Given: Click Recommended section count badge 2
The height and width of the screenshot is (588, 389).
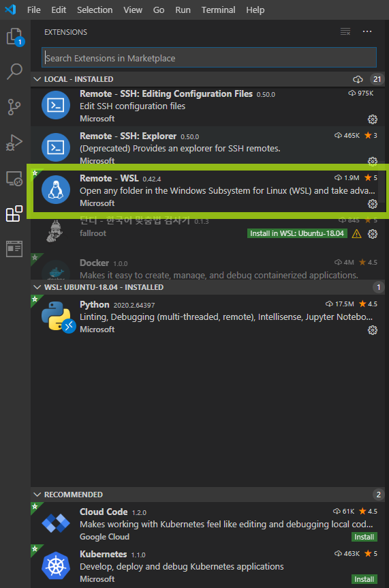Looking at the screenshot, I should coord(379,495).
